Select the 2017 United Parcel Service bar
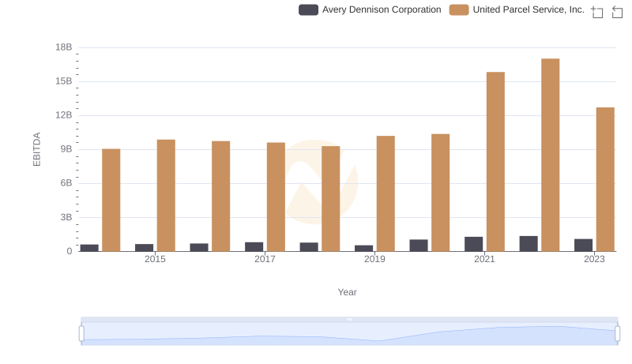 (276, 197)
